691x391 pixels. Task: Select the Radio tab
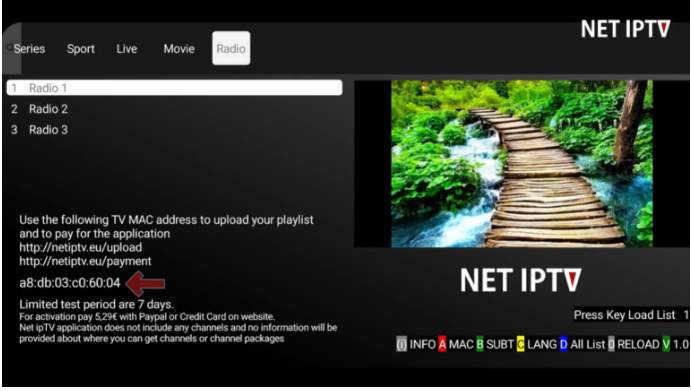[231, 48]
